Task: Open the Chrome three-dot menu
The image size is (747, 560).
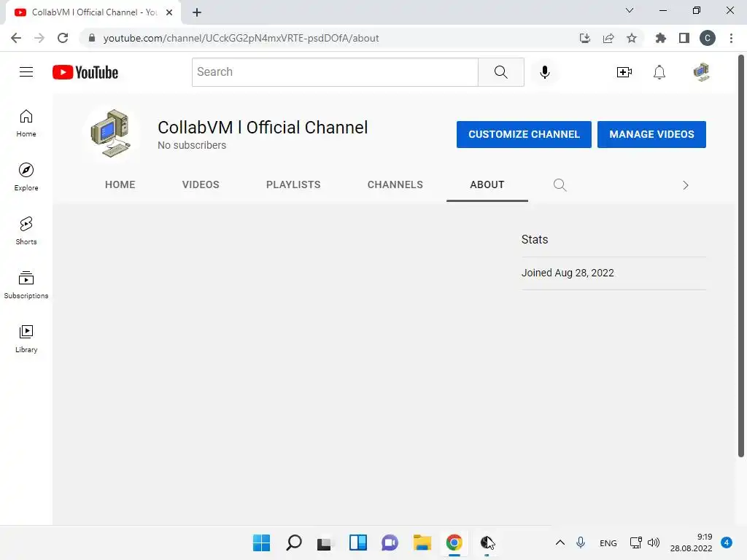Action: [x=731, y=38]
